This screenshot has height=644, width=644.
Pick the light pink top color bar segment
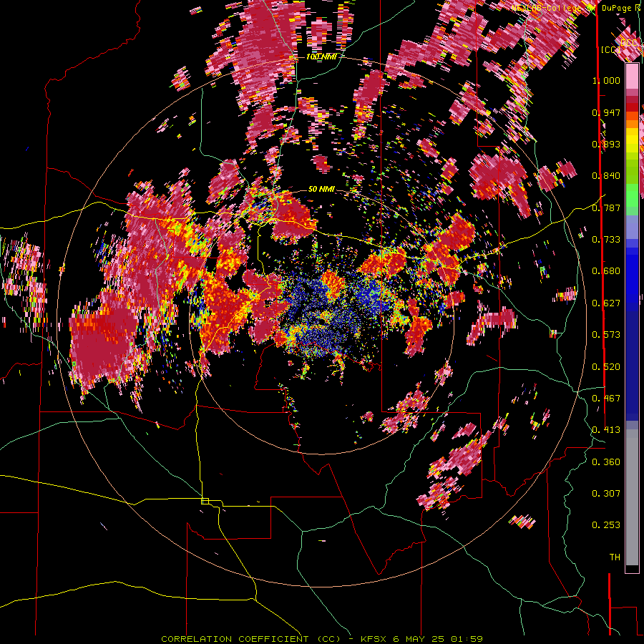[x=632, y=76]
